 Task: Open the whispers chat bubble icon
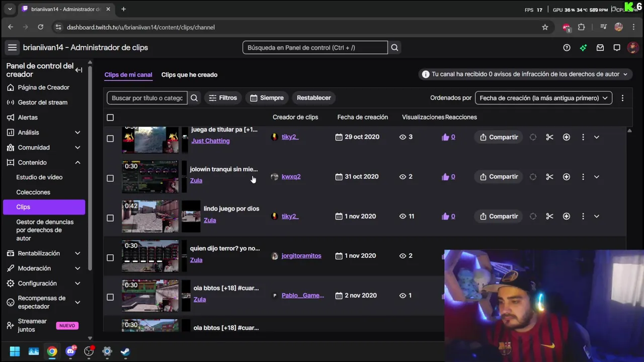point(617,48)
